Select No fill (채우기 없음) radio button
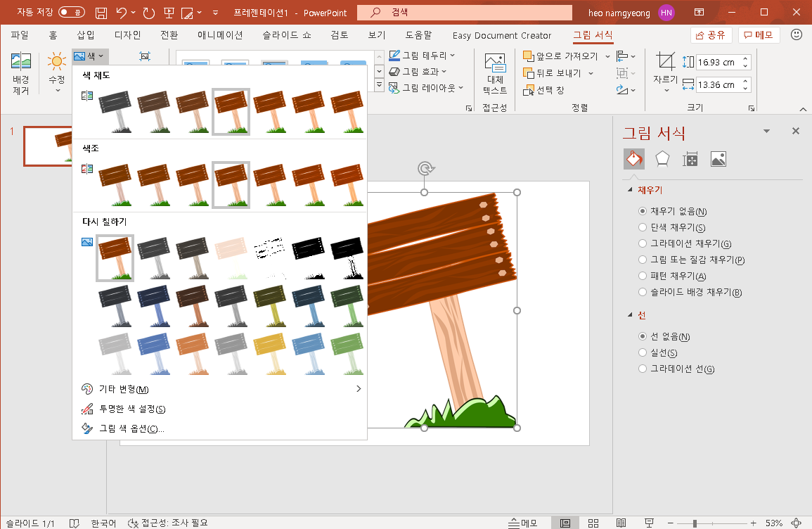Screen dimensions: 812x529 [643, 211]
